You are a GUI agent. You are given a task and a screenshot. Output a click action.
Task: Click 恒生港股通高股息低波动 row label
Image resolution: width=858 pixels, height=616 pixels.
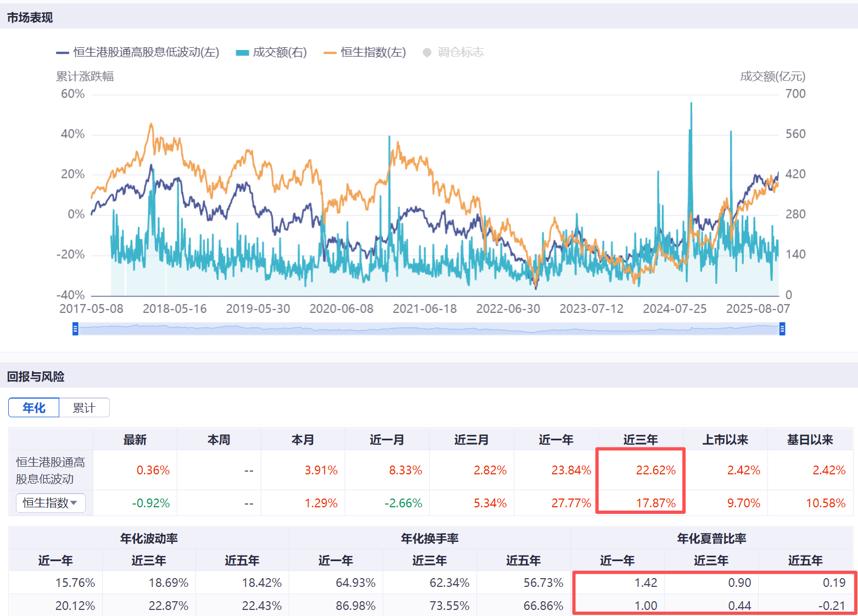pyautogui.click(x=51, y=471)
